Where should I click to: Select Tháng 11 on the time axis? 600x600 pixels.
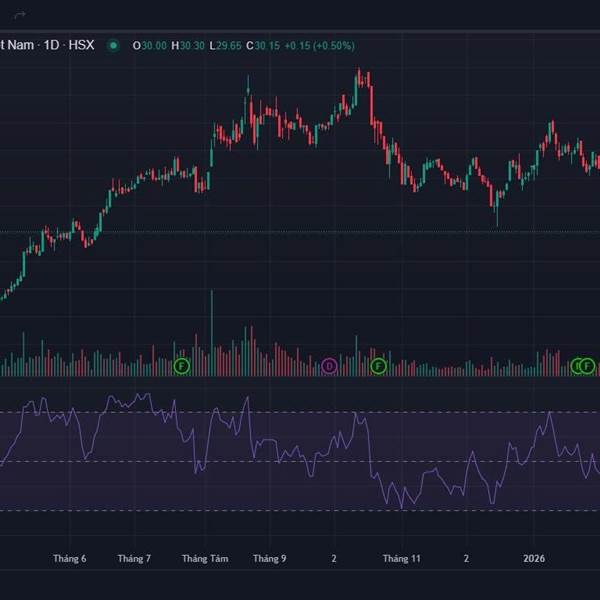(x=402, y=559)
